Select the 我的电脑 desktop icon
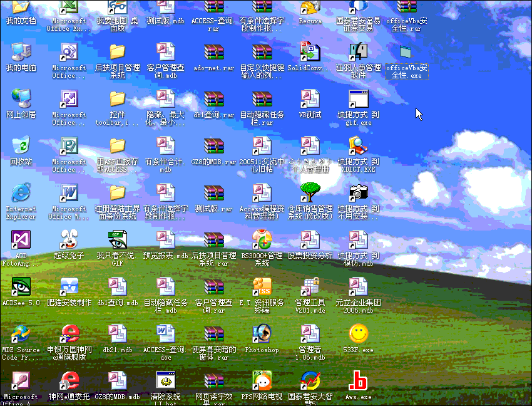The height and width of the screenshot is (406, 532). (x=21, y=53)
